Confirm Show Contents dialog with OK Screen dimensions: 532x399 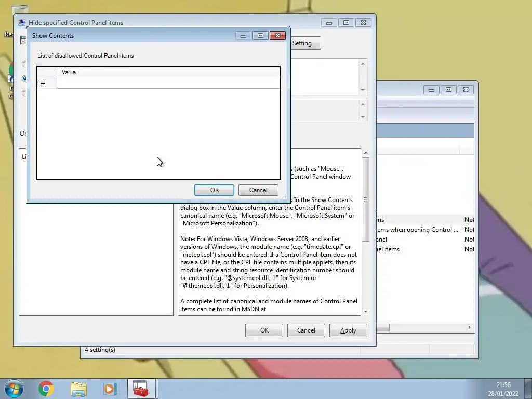pos(214,190)
